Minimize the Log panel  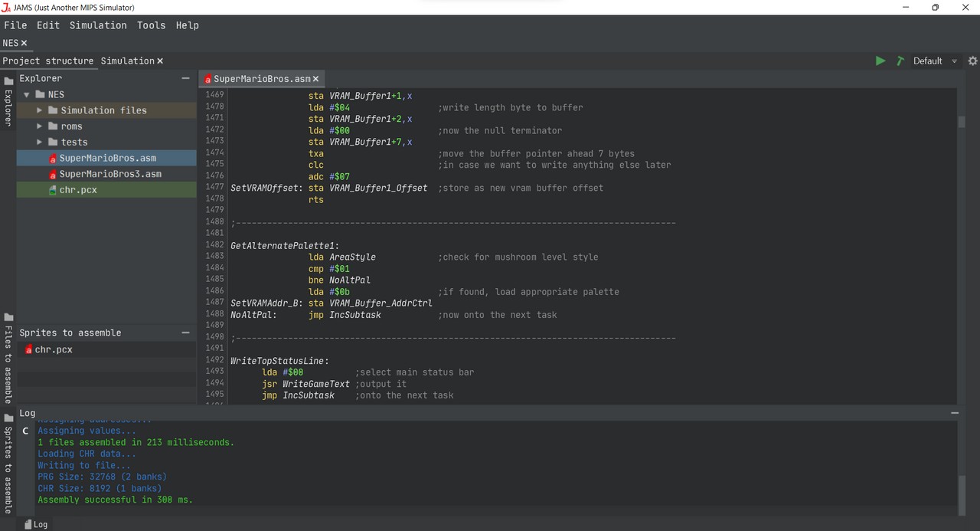[954, 413]
